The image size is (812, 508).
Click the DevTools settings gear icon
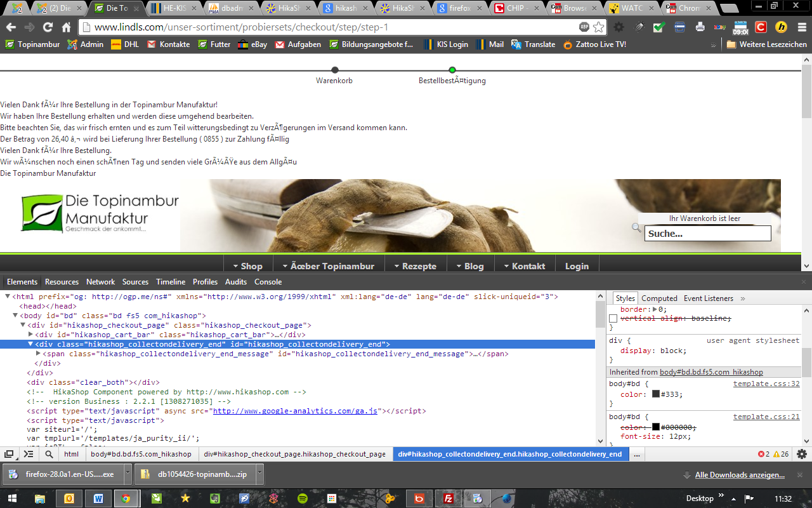[x=802, y=454]
